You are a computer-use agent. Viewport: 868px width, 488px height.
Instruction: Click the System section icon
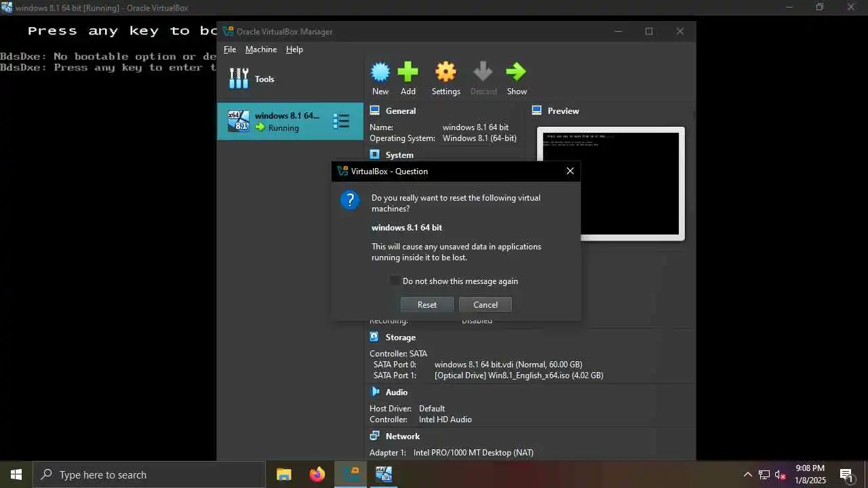click(375, 155)
